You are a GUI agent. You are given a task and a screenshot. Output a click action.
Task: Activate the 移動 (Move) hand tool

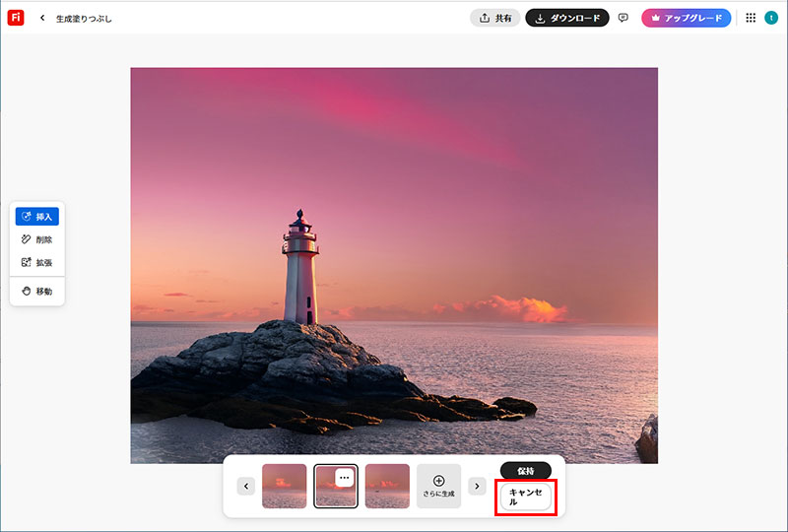(x=36, y=292)
